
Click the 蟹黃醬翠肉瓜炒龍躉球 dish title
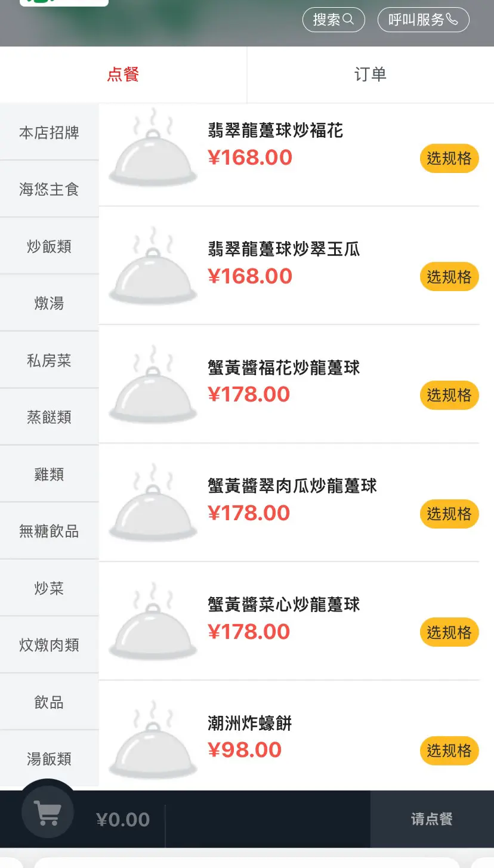(292, 486)
